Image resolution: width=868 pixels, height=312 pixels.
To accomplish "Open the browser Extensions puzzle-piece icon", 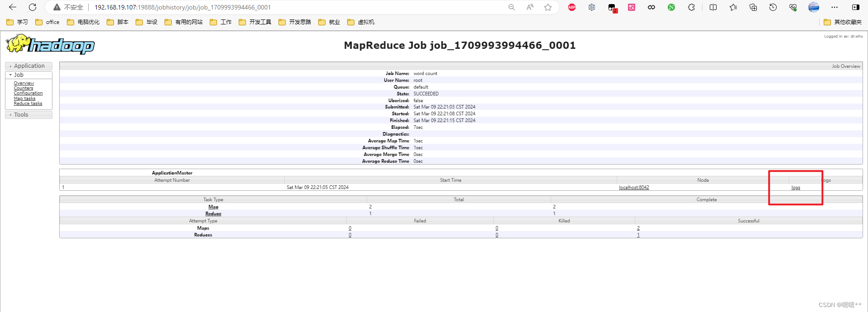I will coord(691,7).
